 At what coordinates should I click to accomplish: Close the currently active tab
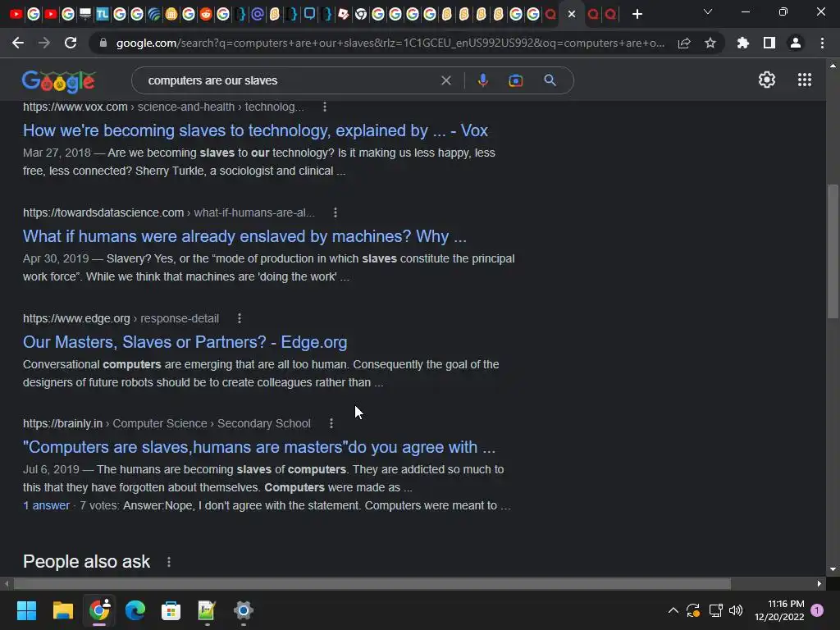[x=572, y=15]
